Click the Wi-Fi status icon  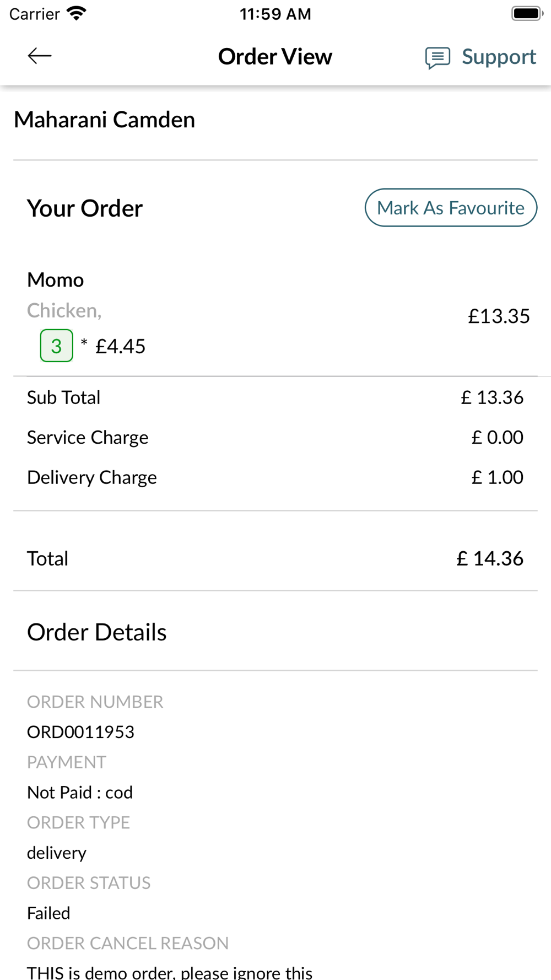pos(76,13)
